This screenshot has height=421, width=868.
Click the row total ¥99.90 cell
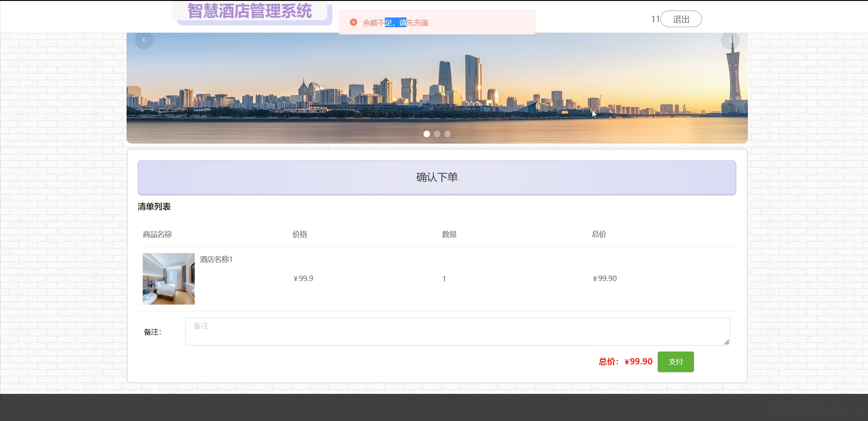tap(605, 278)
